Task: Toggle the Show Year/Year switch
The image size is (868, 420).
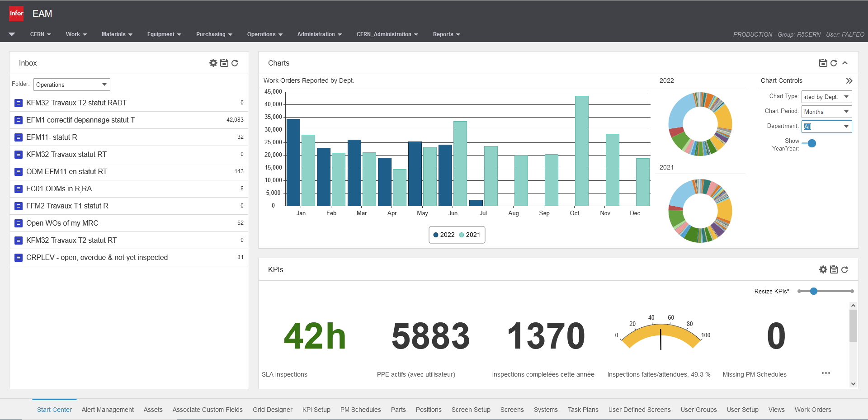Action: [x=809, y=143]
